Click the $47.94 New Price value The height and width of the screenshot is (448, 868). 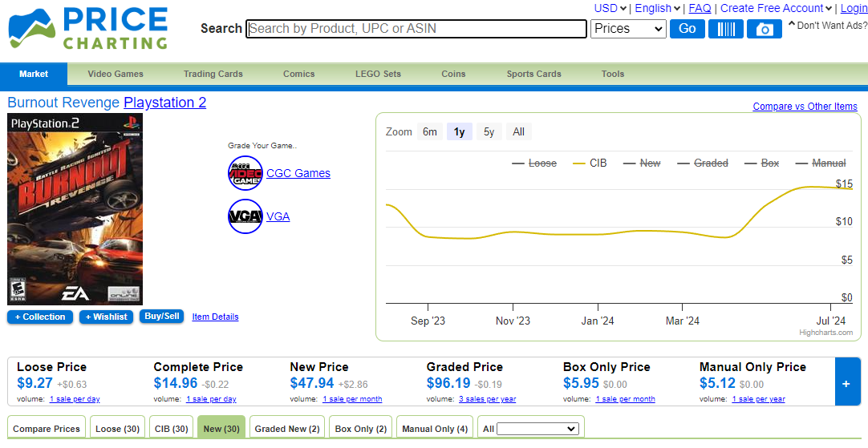311,383
